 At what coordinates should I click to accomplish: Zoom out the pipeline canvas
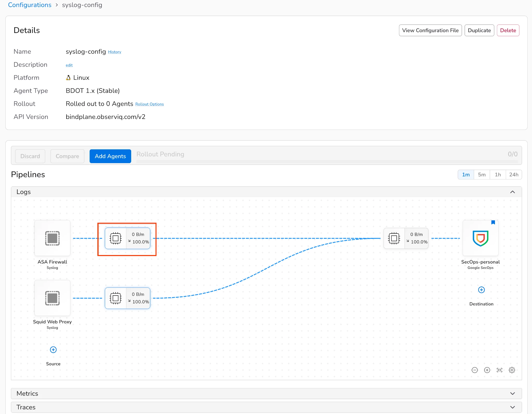475,370
